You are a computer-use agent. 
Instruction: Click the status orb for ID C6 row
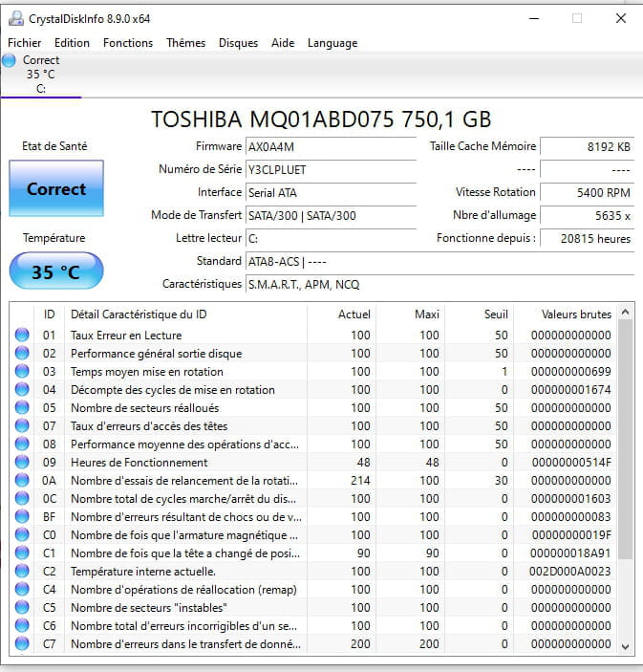(x=22, y=625)
